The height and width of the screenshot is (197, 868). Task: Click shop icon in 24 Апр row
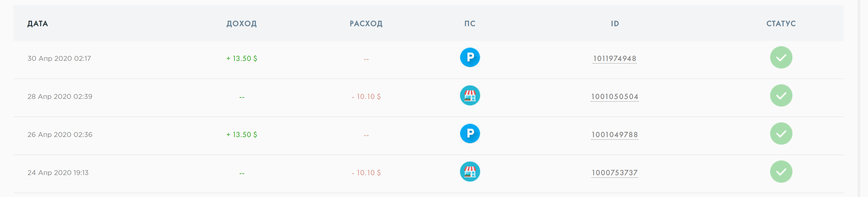click(470, 172)
